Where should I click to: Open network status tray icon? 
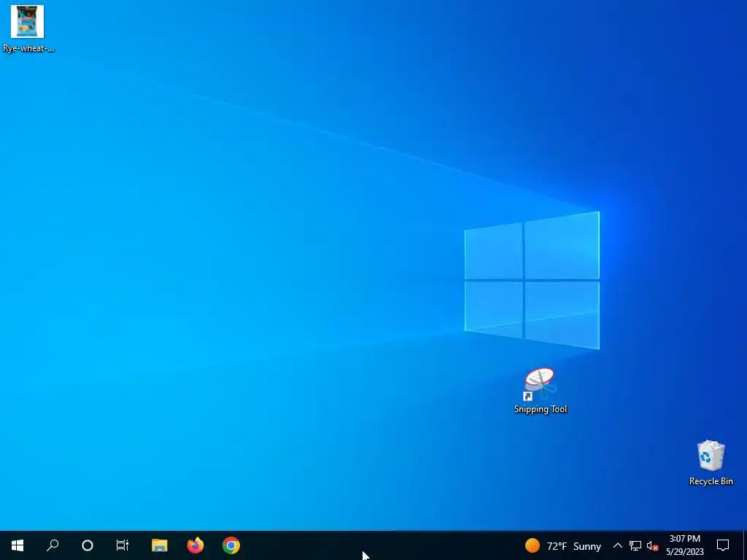635,545
